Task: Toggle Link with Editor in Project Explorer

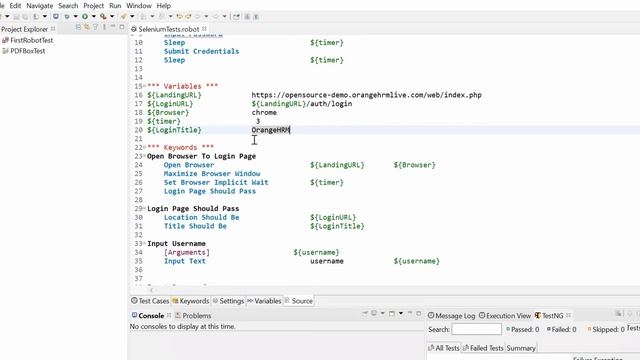Action: coord(87,27)
